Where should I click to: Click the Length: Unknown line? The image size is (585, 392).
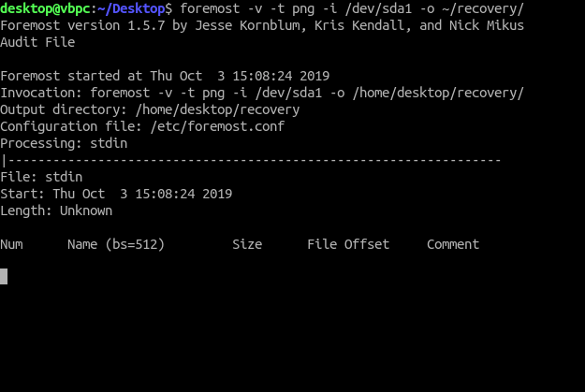pos(56,211)
